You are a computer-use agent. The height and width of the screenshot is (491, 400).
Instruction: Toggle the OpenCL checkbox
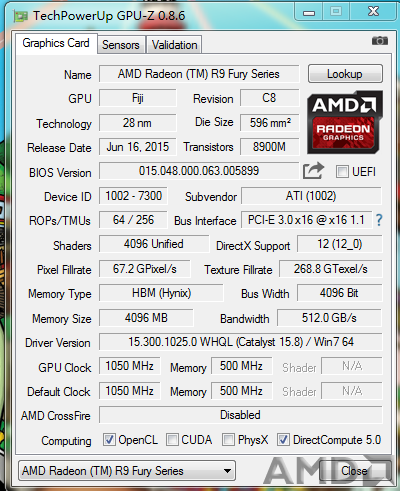pyautogui.click(x=109, y=439)
